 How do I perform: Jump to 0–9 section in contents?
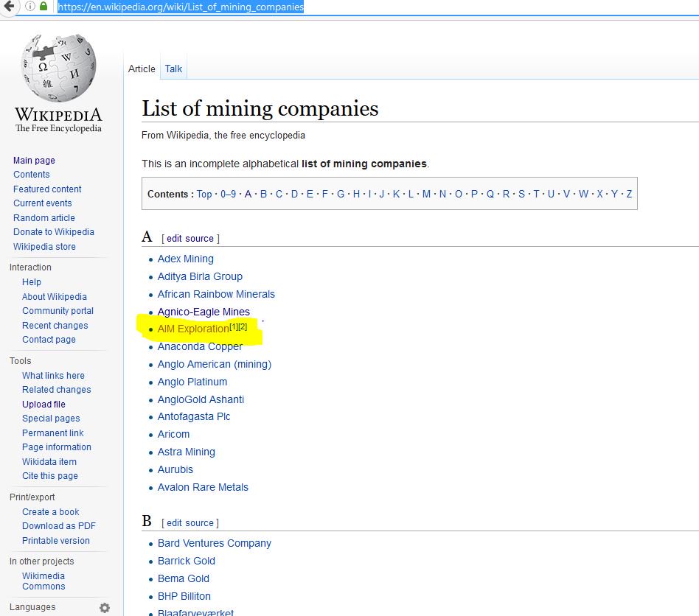click(x=229, y=195)
